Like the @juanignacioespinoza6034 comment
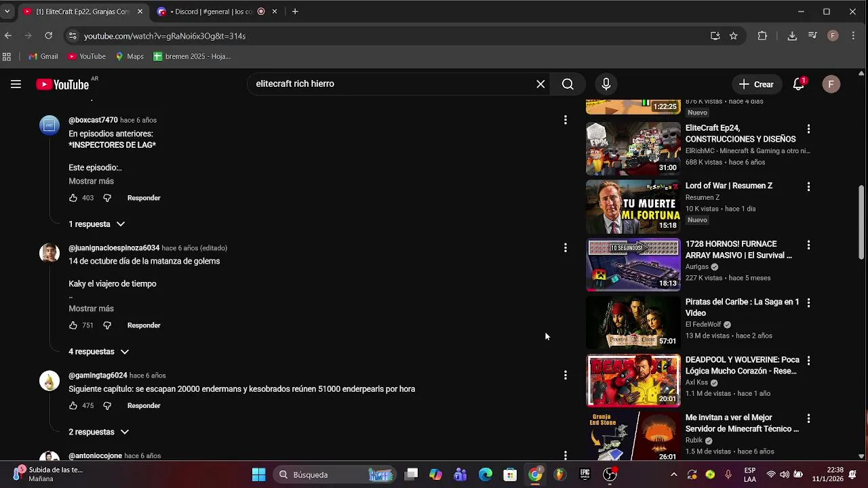 click(x=73, y=325)
